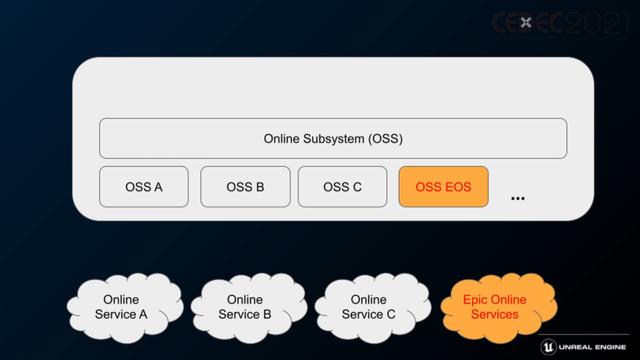Viewport: 640px width, 360px height.
Task: Select the OSS B box
Action: point(245,187)
